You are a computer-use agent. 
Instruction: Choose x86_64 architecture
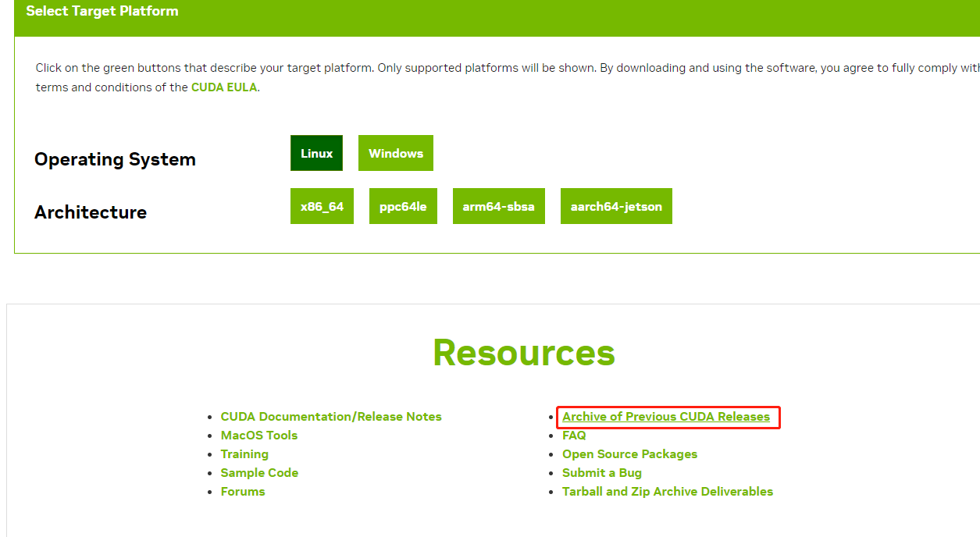pos(322,206)
